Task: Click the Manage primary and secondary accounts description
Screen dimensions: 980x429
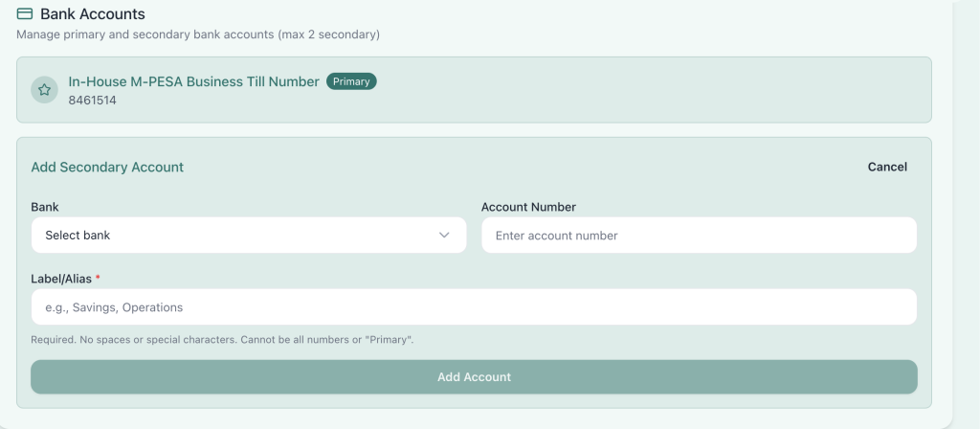Action: tap(198, 34)
